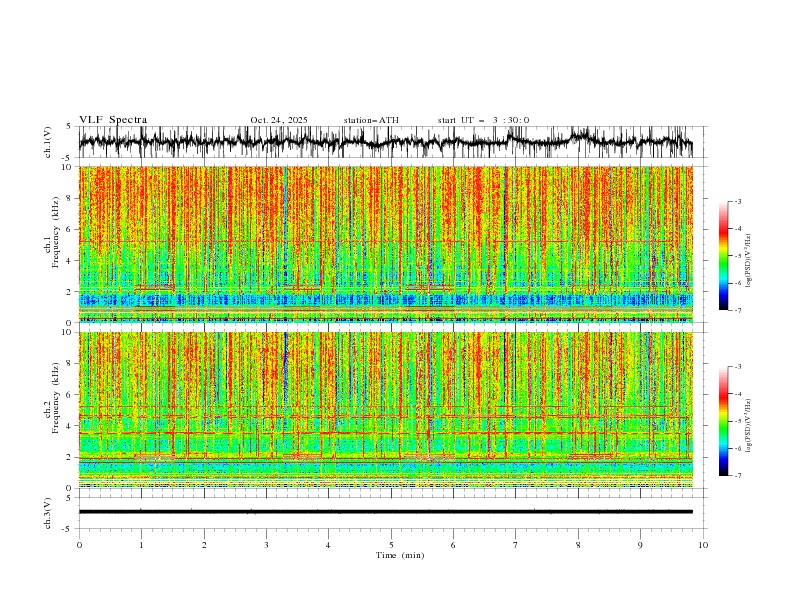Viewport: 792px width, 612px height.
Task: Click the "ch.1 Frequency (kHz)" axis label
Action: pyautogui.click(x=52, y=232)
